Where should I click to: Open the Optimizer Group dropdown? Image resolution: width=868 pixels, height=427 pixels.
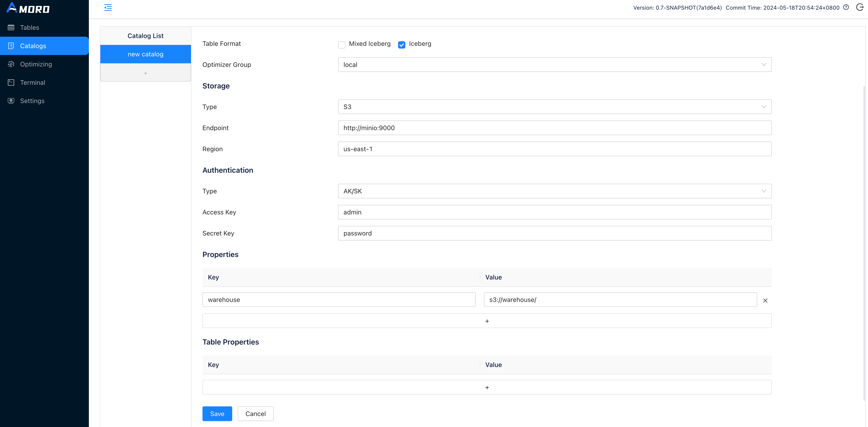pyautogui.click(x=554, y=65)
